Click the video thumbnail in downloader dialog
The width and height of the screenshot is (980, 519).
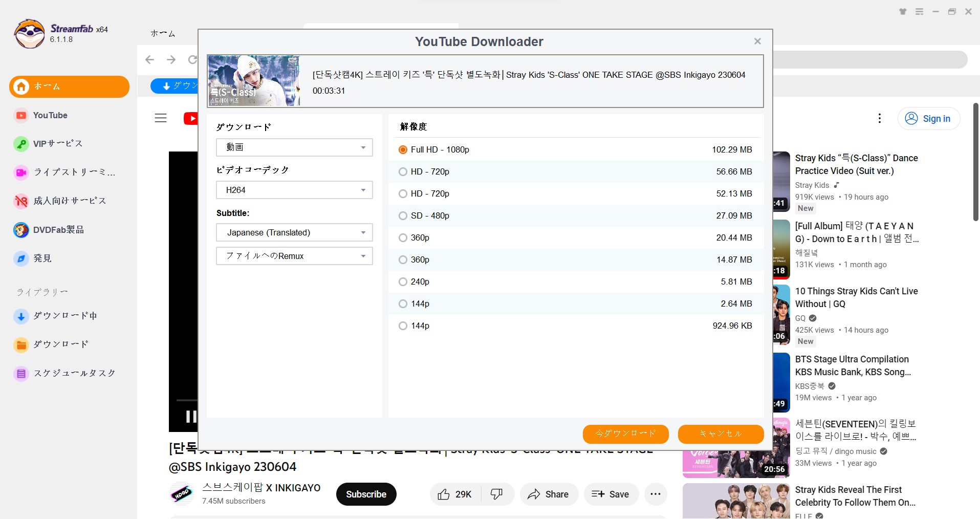[254, 81]
